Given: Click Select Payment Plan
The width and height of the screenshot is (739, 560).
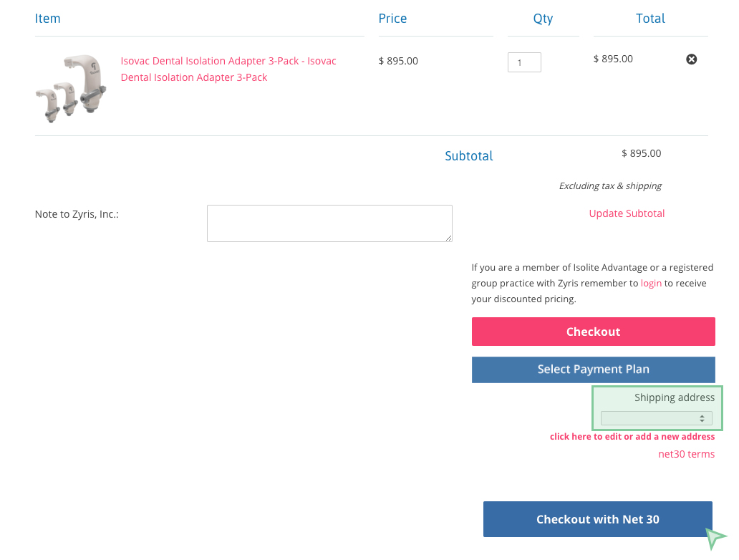Looking at the screenshot, I should tap(593, 369).
